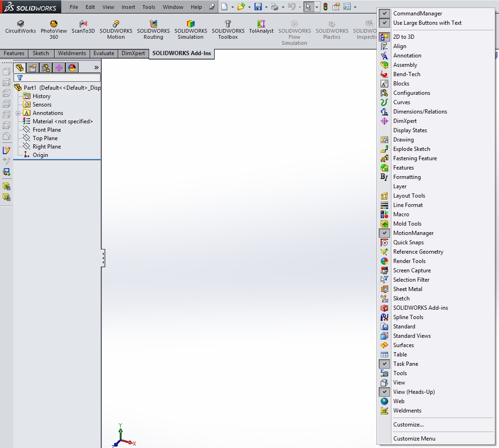Click the filter funnel icon above the tree
This screenshot has width=499, height=448.
click(20, 78)
